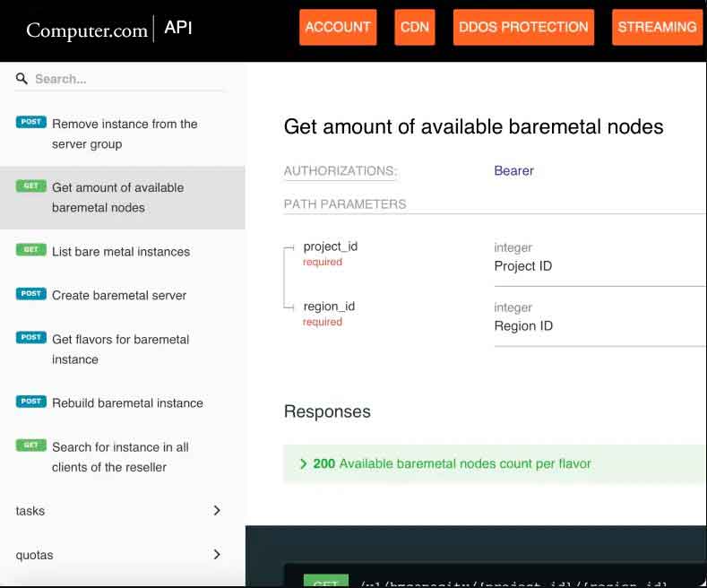Open the ACCOUNT tab
707x588 pixels.
[338, 27]
